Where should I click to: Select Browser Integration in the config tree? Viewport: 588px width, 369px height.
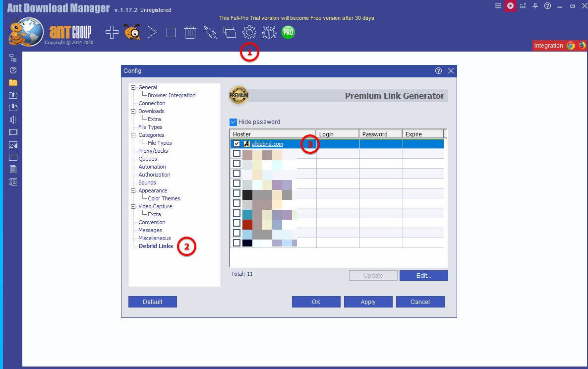pos(172,95)
